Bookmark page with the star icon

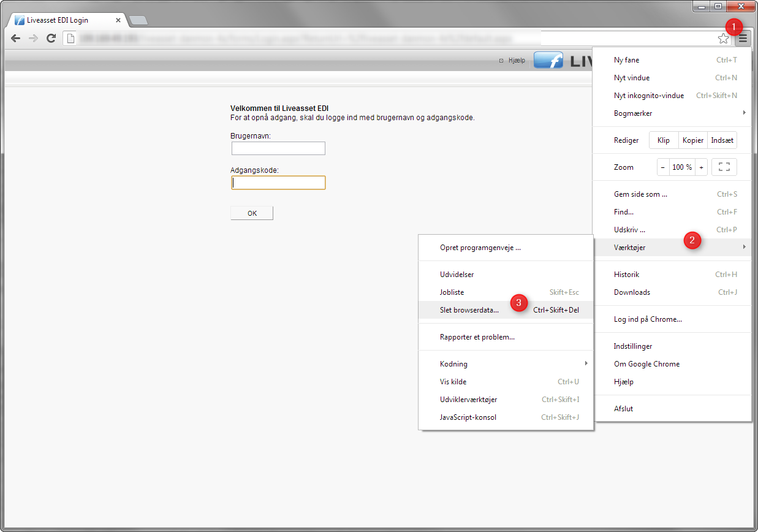pyautogui.click(x=723, y=39)
